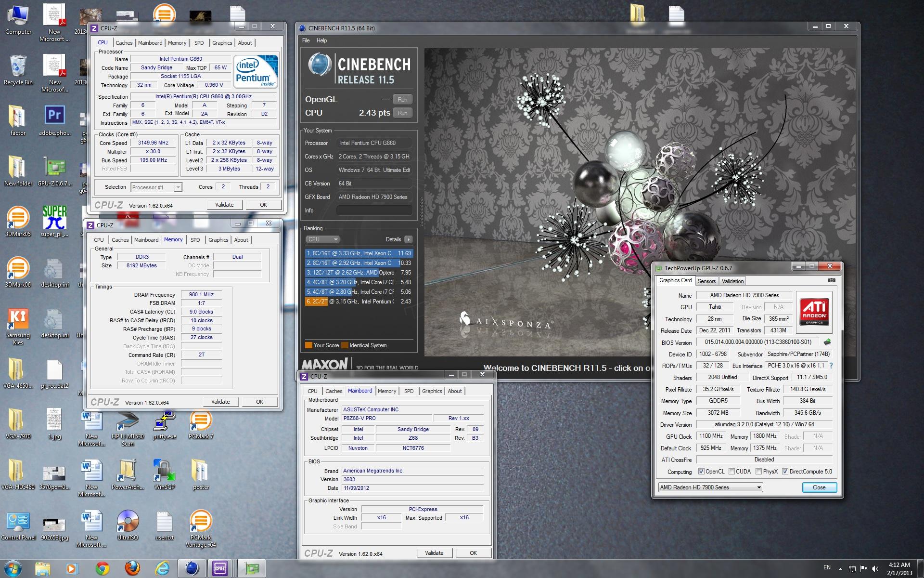Screen dimensions: 924x578
Task: Open the Cinebench Help menu
Action: (321, 40)
